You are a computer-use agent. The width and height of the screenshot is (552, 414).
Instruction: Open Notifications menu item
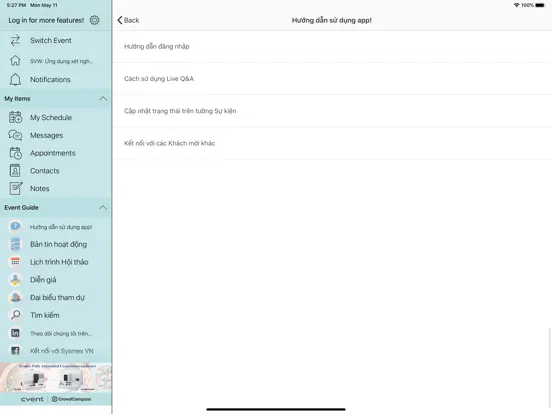(x=56, y=80)
